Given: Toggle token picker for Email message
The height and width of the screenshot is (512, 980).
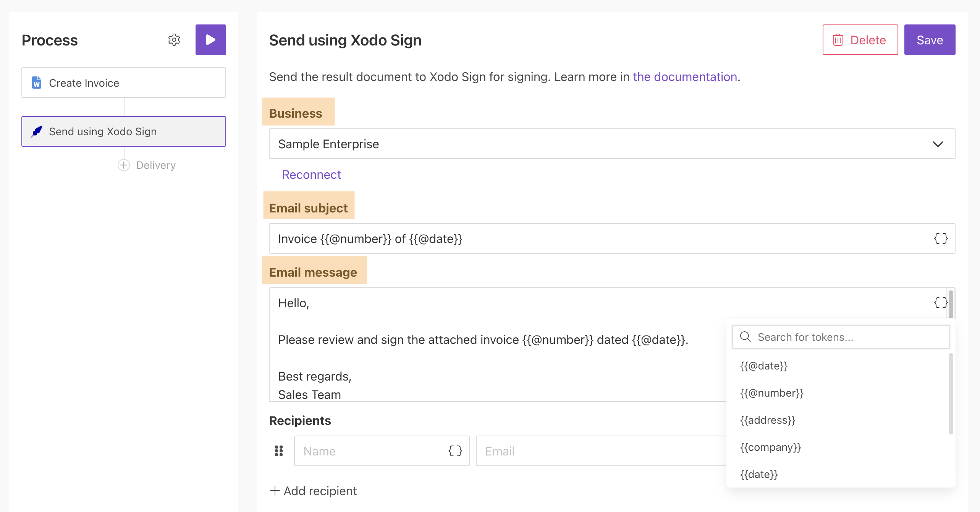Looking at the screenshot, I should pyautogui.click(x=940, y=303).
